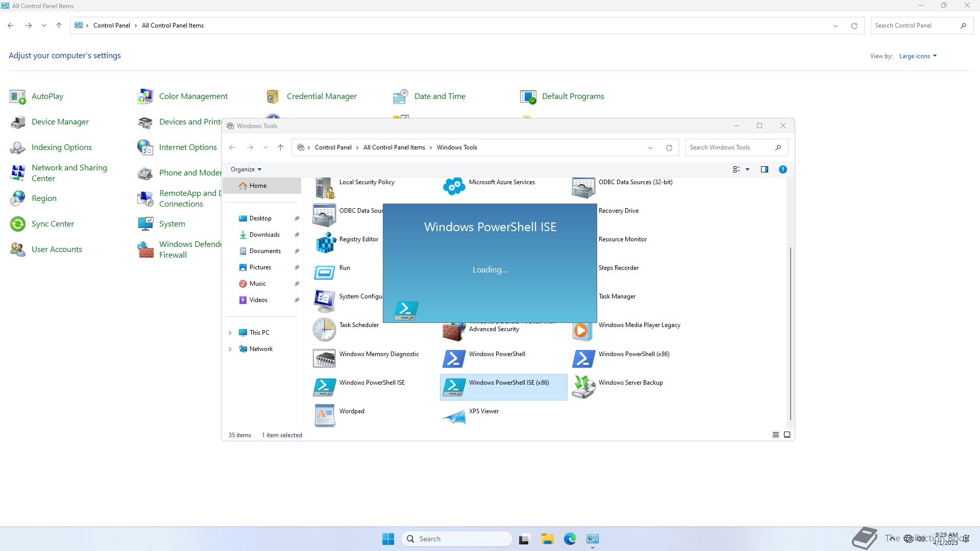Open Network and Sharing Center link
The height and width of the screenshot is (551, 980).
point(69,173)
